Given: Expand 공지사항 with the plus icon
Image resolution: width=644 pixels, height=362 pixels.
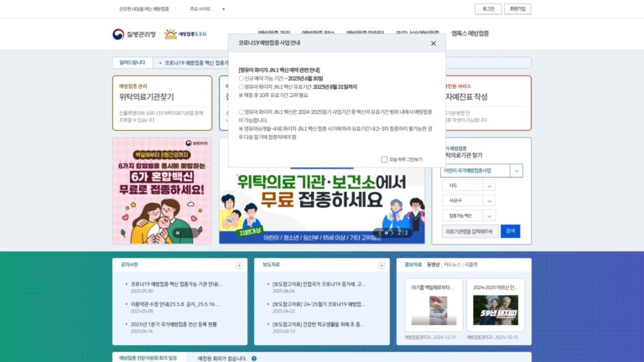Looking at the screenshot, I should 239,266.
